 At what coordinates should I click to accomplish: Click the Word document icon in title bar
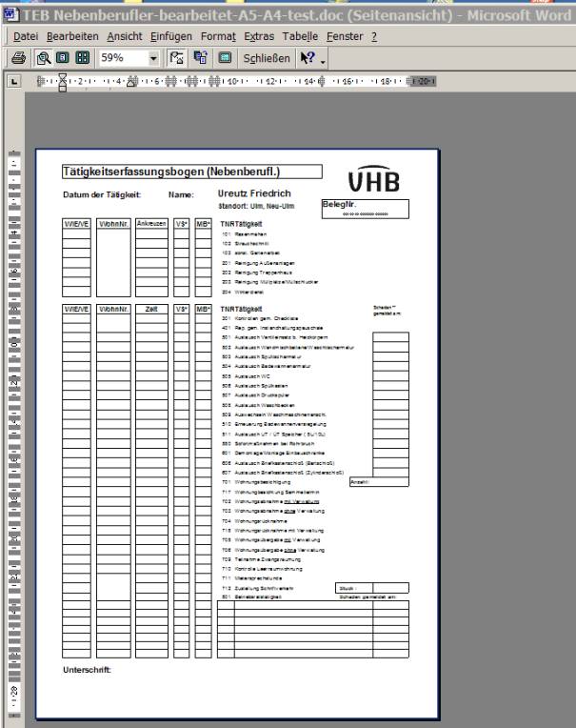tap(11, 15)
